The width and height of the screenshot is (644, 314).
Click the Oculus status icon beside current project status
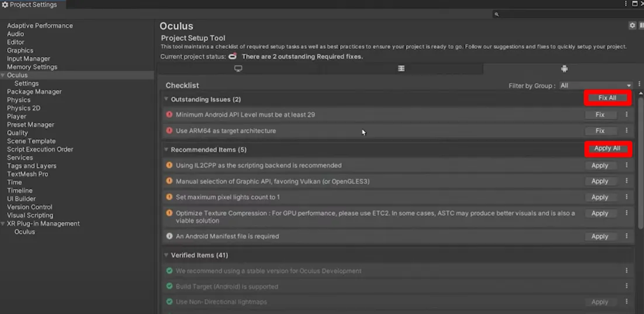click(x=233, y=56)
